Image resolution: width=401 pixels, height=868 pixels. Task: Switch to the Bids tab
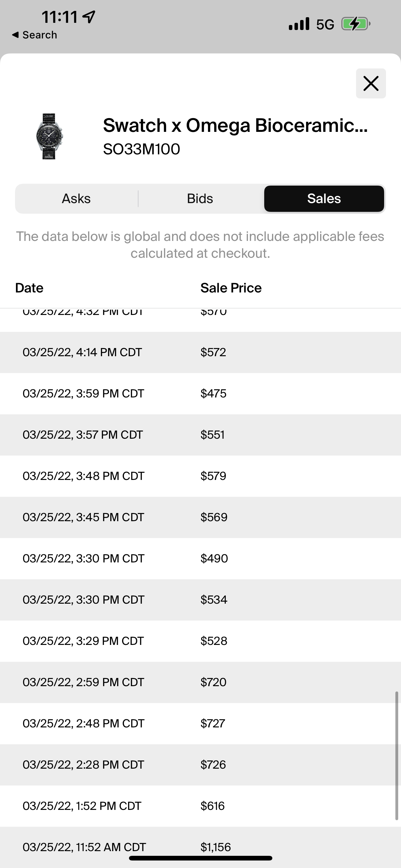(x=200, y=198)
